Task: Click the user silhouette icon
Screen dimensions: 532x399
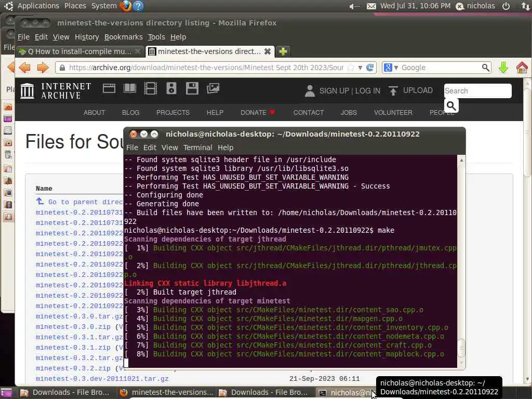Action: (x=310, y=91)
